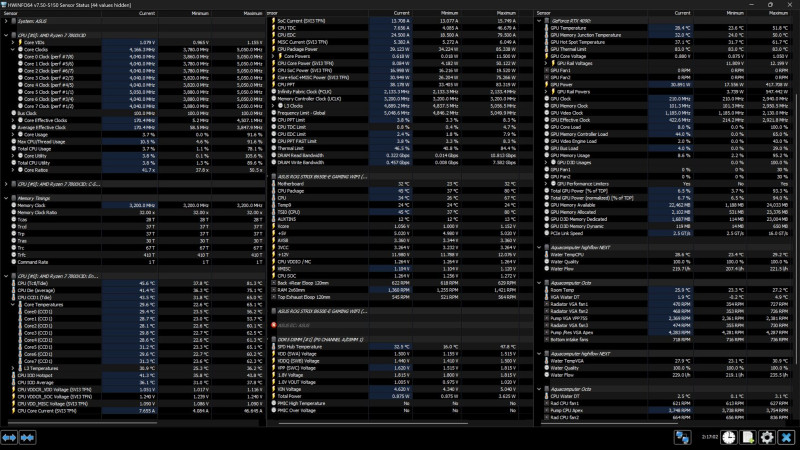Select the Pump VGA VPP755 row

point(667,318)
